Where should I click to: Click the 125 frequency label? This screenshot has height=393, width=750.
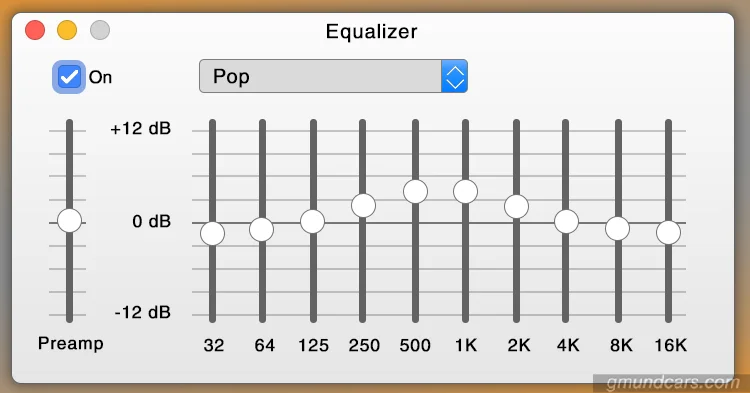(313, 345)
